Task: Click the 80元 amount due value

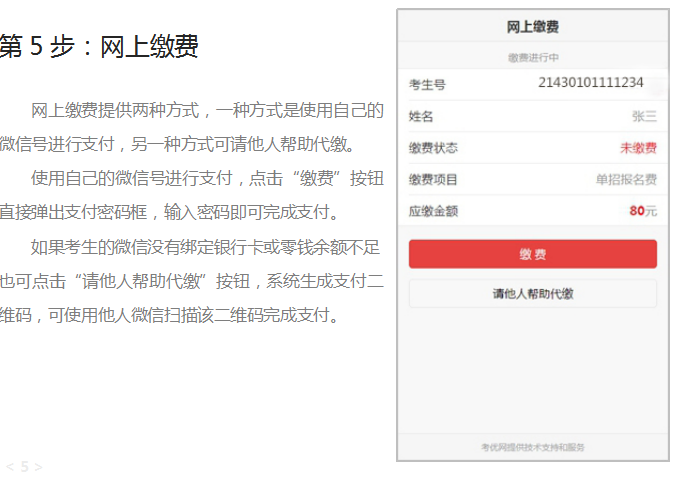Action: coord(642,211)
